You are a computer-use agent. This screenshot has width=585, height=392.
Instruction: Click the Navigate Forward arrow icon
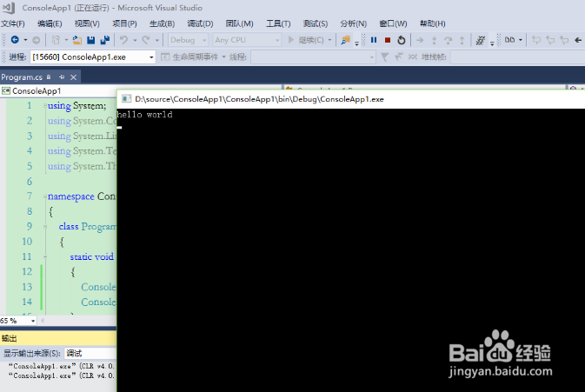[x=37, y=40]
